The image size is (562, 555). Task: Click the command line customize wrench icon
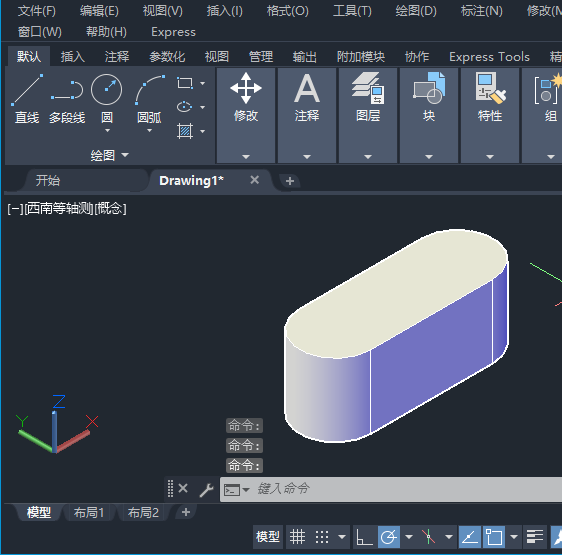tap(206, 489)
